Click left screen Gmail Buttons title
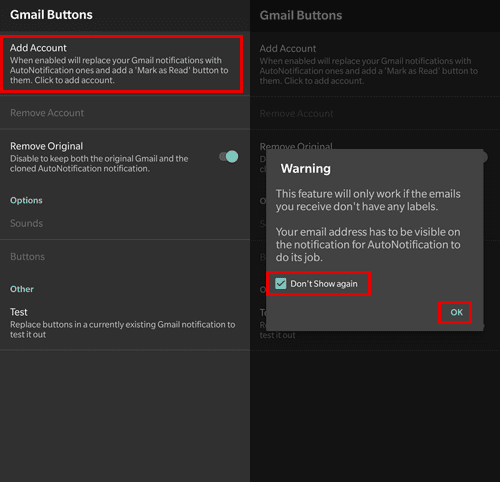This screenshot has width=500, height=482. coord(51,15)
